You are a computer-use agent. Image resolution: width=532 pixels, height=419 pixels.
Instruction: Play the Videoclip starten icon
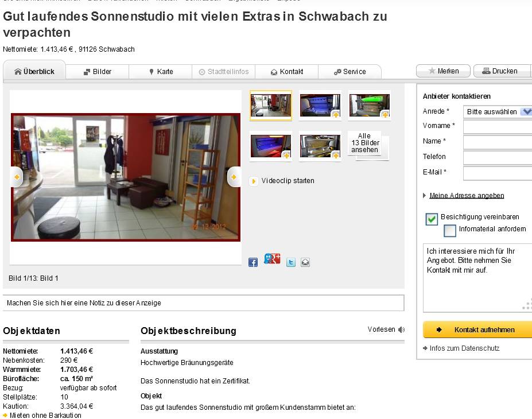pyautogui.click(x=253, y=181)
